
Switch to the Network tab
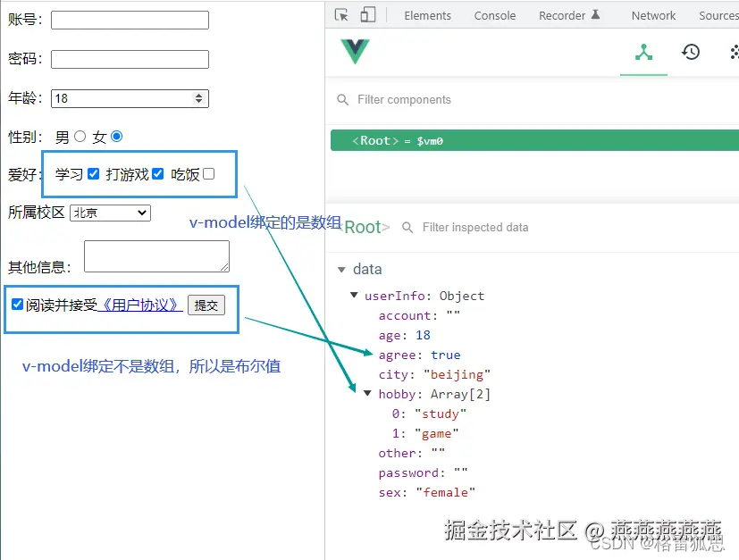coord(653,15)
